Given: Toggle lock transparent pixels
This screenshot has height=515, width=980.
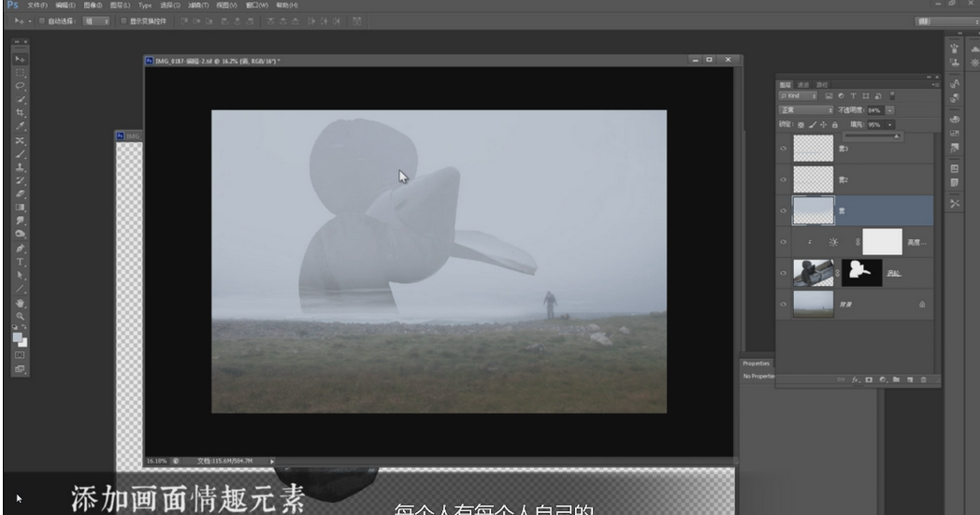Looking at the screenshot, I should pyautogui.click(x=800, y=124).
